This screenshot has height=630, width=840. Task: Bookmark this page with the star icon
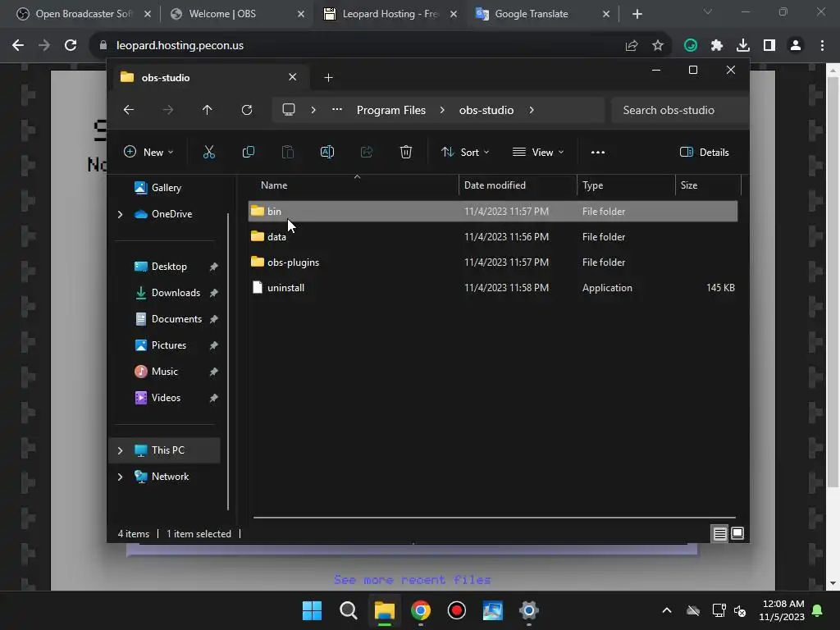click(658, 46)
